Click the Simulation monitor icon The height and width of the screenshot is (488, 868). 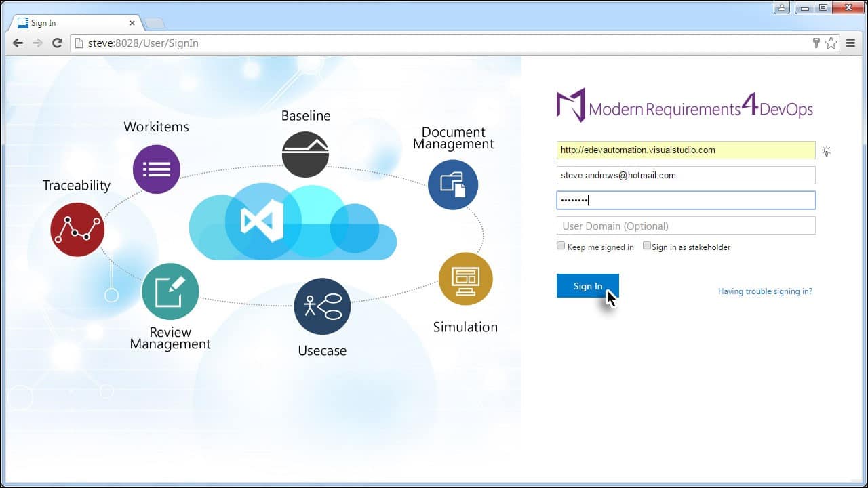(465, 279)
